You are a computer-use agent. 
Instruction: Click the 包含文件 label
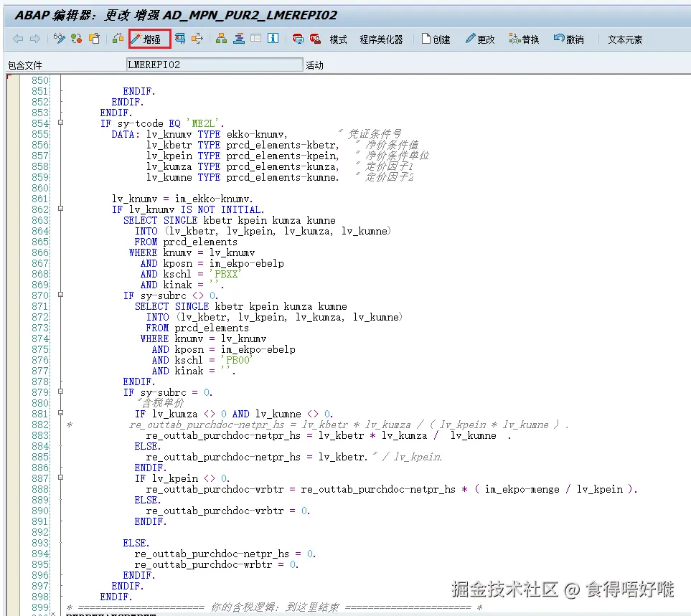pyautogui.click(x=24, y=65)
